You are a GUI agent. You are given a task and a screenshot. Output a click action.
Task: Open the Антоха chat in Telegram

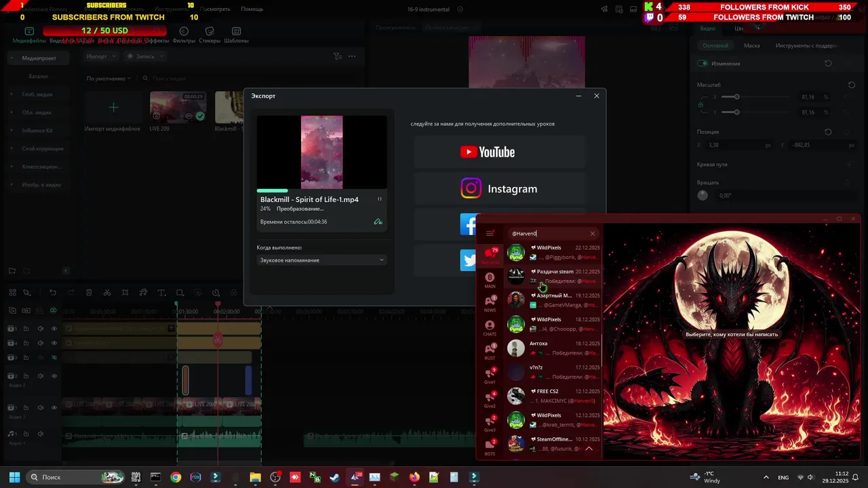[554, 348]
